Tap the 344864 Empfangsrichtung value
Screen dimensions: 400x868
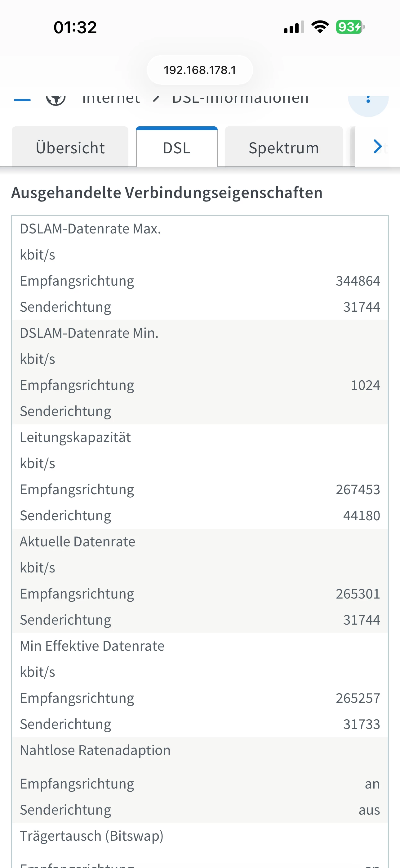[x=358, y=281]
